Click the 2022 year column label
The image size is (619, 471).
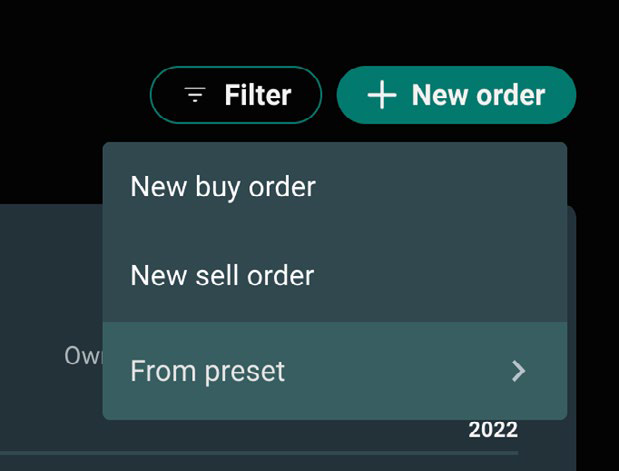point(493,430)
